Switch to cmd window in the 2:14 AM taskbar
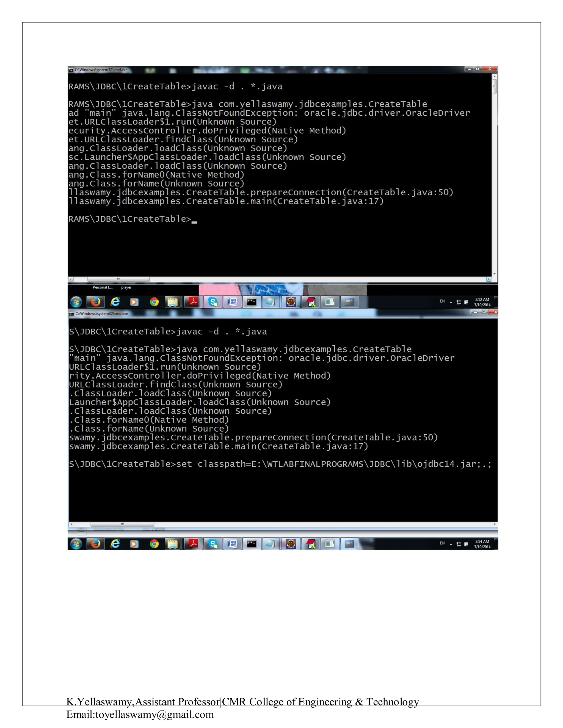The height and width of the screenshot is (728, 563). (x=252, y=544)
